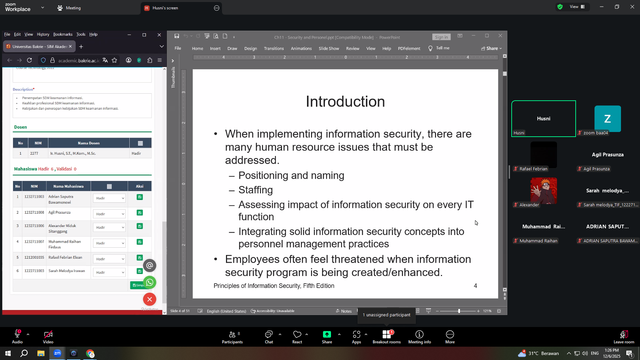Toggle Zoom Audio mute microphone
The width and height of the screenshot is (640, 360).
[17, 337]
